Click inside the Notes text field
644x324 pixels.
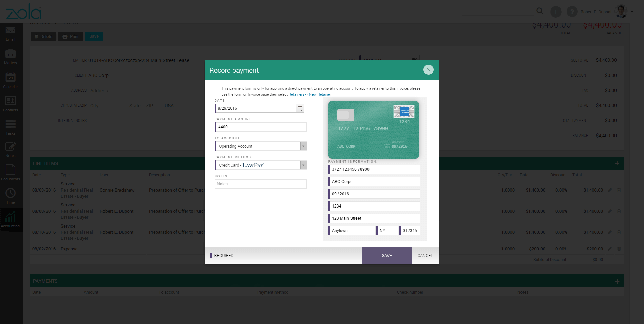coord(260,184)
